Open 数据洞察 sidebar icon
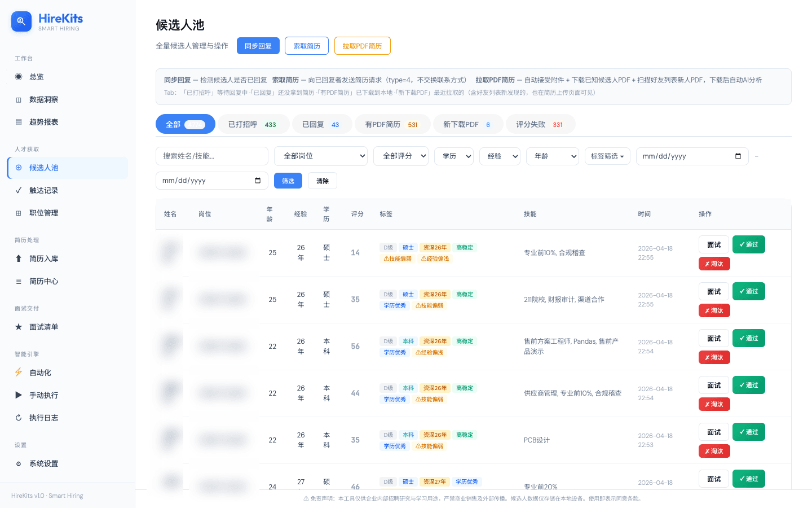The height and width of the screenshot is (508, 812). point(19,99)
